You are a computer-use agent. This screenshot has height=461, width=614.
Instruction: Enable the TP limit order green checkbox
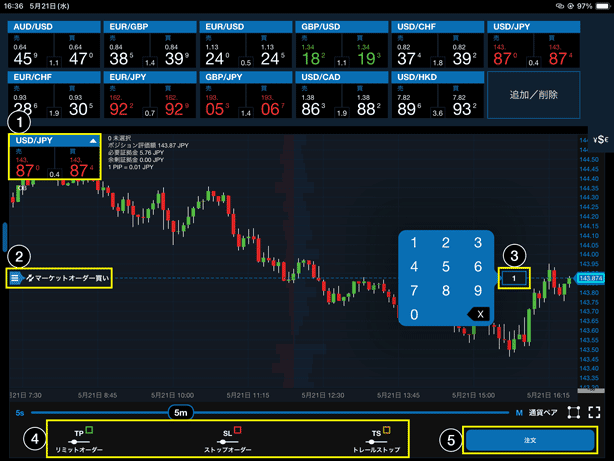click(x=89, y=430)
